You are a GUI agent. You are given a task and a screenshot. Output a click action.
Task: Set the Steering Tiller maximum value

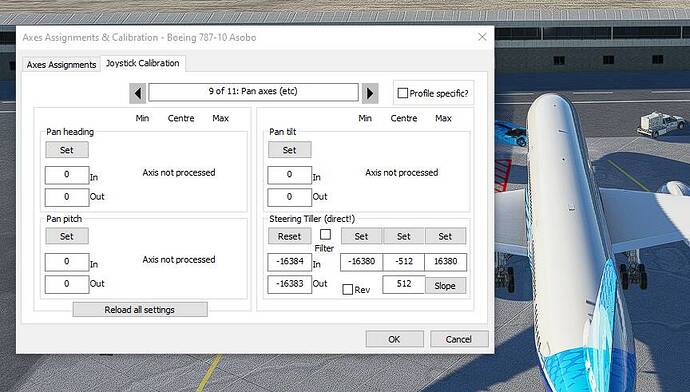[x=445, y=236]
